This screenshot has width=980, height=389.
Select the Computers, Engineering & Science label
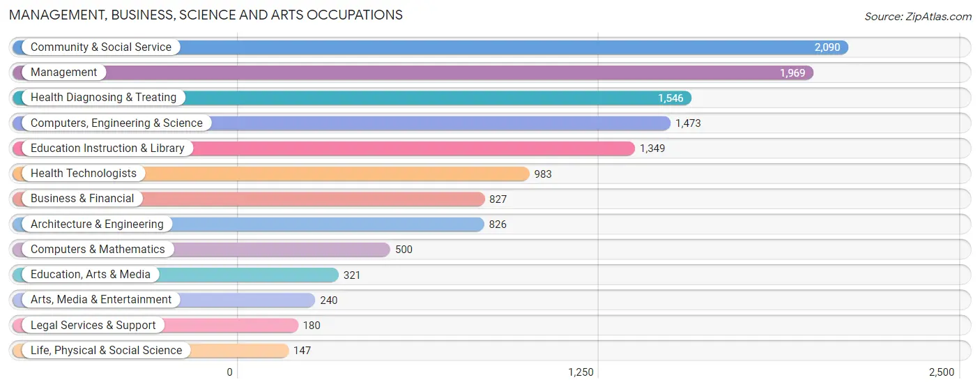coord(116,123)
